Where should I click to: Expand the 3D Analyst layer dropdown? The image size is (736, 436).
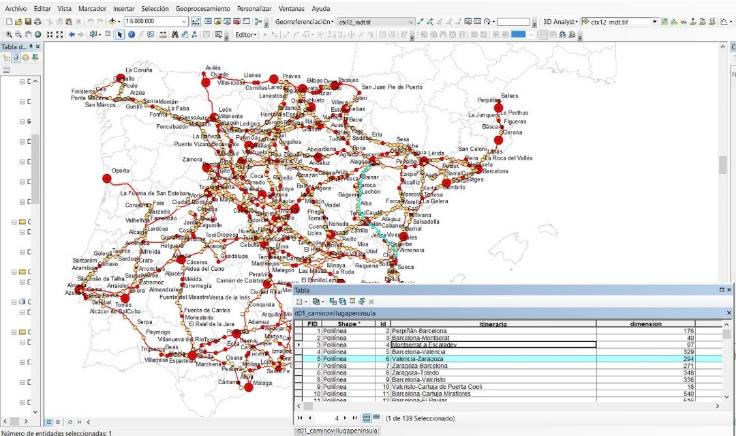(x=654, y=22)
